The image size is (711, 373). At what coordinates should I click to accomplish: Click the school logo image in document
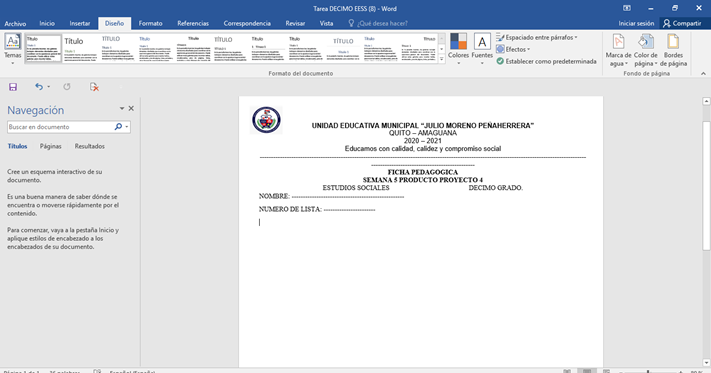[x=266, y=120]
